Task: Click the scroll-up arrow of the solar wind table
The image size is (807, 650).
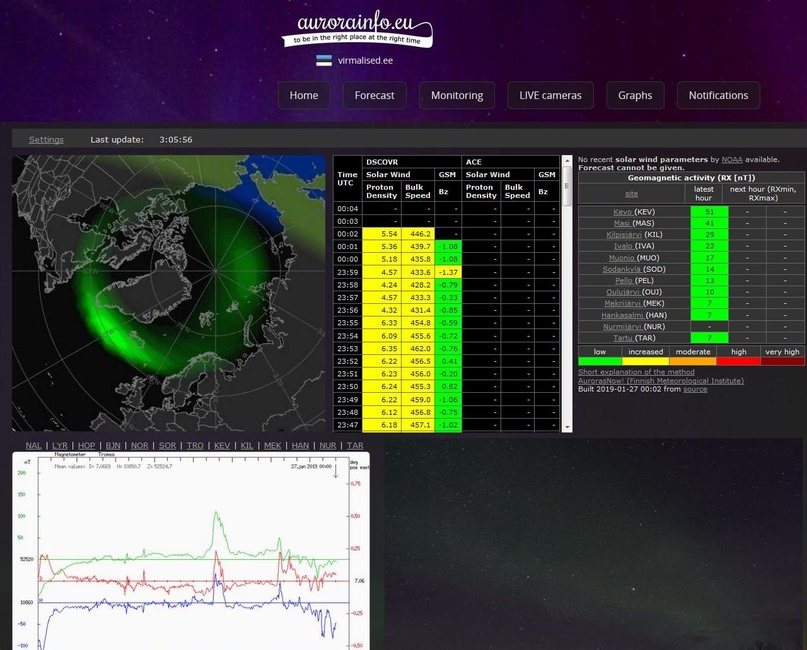Action: pyautogui.click(x=567, y=161)
